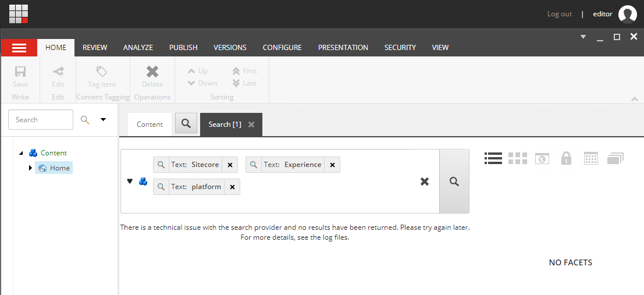This screenshot has width=644, height=295.
Task: Remove the 'Sitecore' text filter
Action: [230, 165]
